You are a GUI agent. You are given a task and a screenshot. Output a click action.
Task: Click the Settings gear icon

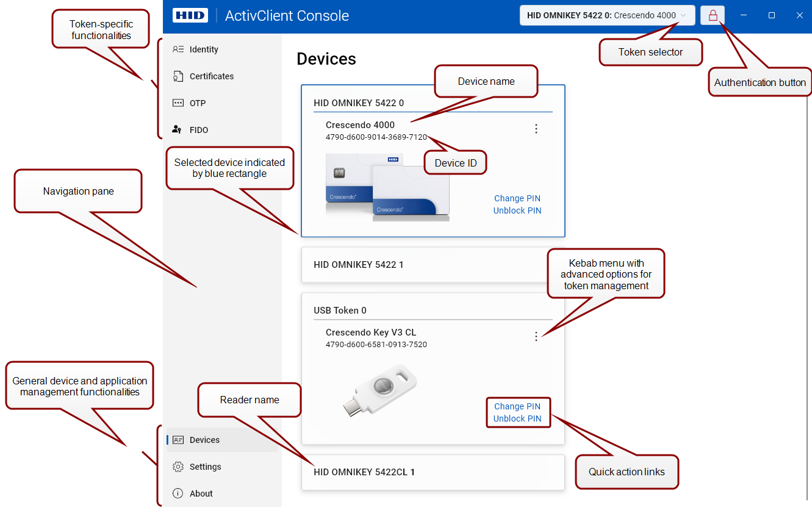point(178,467)
